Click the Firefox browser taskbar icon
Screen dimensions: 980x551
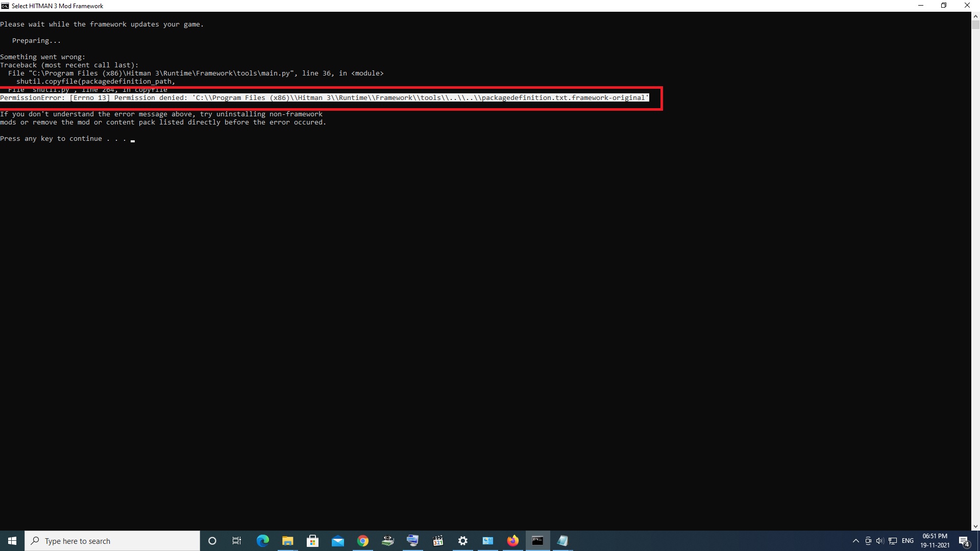coord(513,541)
